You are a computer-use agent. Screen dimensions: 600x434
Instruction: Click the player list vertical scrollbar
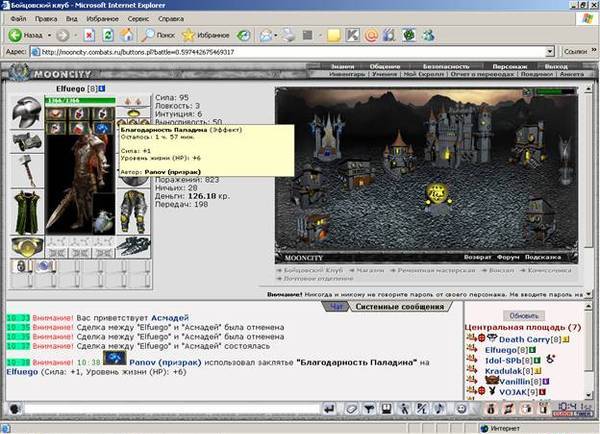(590, 350)
